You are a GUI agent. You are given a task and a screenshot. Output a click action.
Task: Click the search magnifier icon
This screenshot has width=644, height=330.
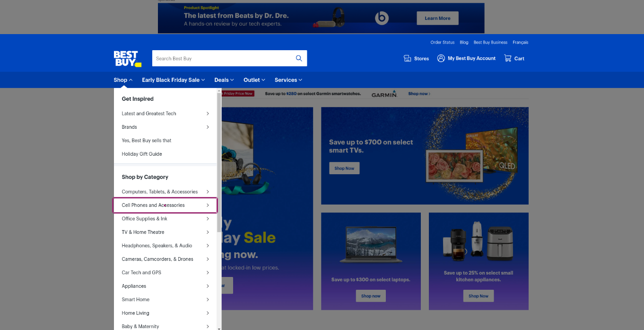click(x=299, y=58)
